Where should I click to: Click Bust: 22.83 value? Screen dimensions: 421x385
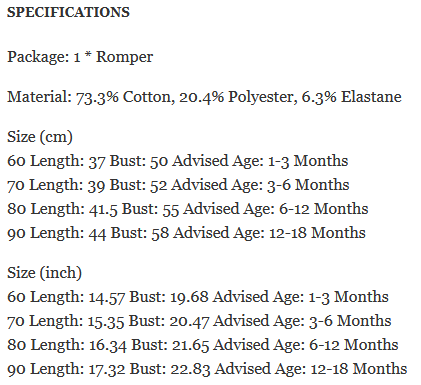[x=170, y=369]
